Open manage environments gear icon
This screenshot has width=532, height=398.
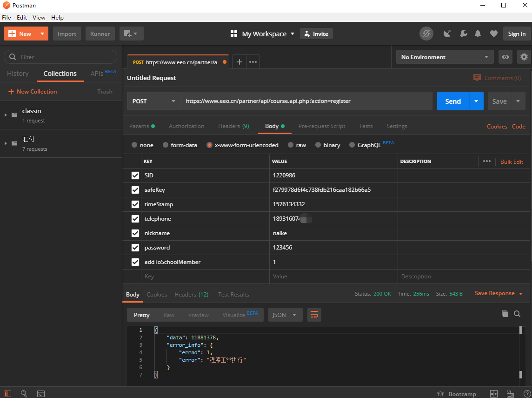524,57
